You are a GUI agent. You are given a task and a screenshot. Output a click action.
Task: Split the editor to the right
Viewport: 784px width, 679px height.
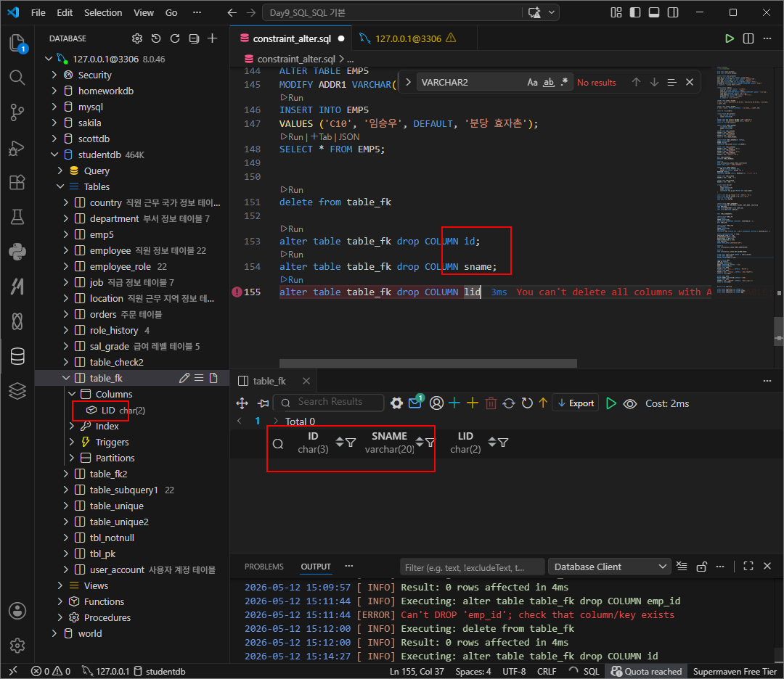748,38
